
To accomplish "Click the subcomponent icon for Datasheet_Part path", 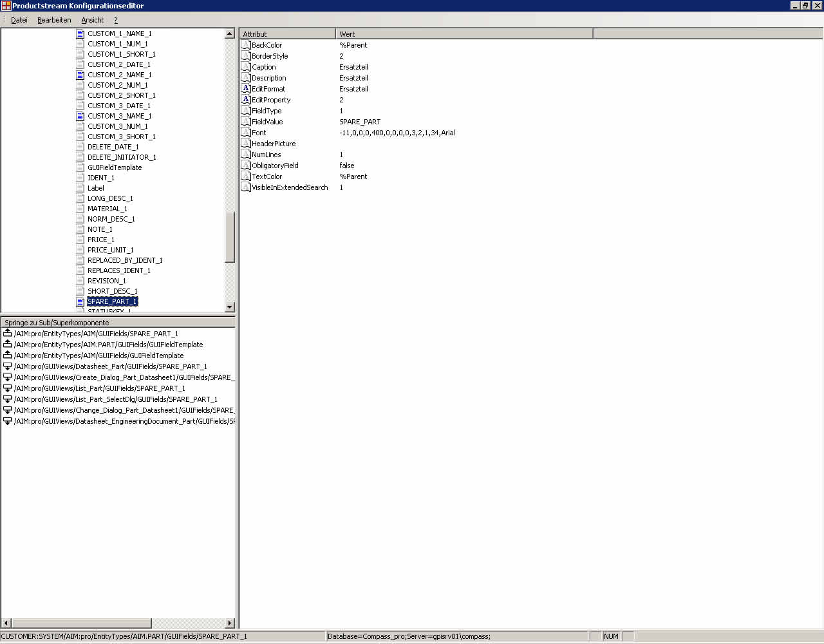I will click(x=8, y=366).
